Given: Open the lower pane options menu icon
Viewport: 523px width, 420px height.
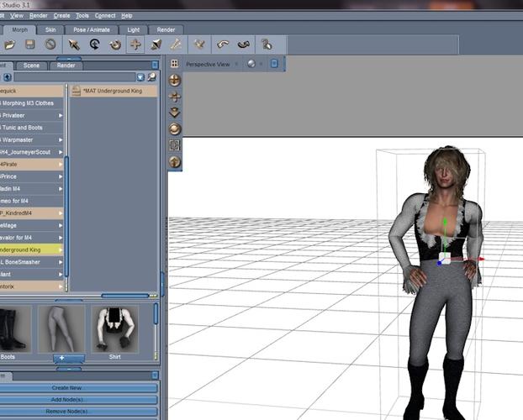Looking at the screenshot, I should coord(155,375).
